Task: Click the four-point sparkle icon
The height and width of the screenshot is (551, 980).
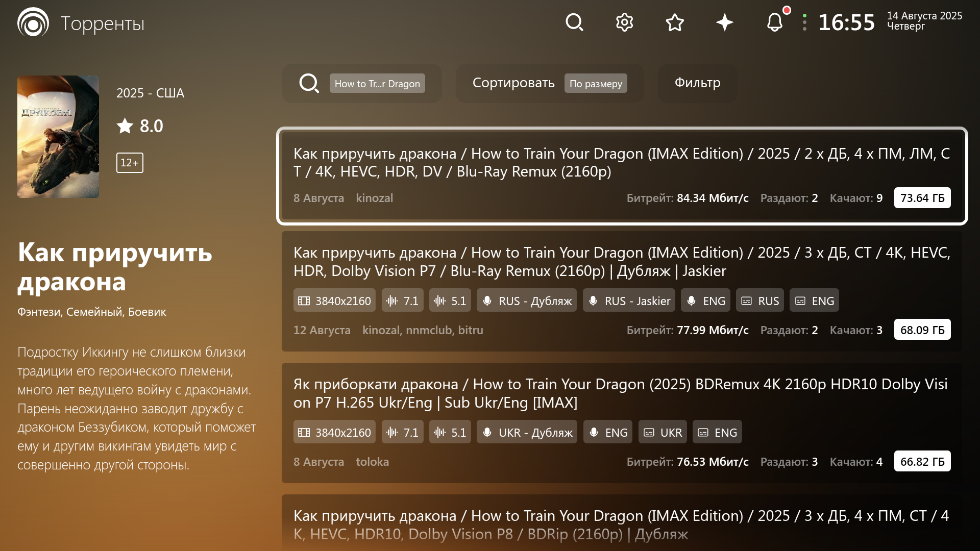Action: (x=725, y=22)
